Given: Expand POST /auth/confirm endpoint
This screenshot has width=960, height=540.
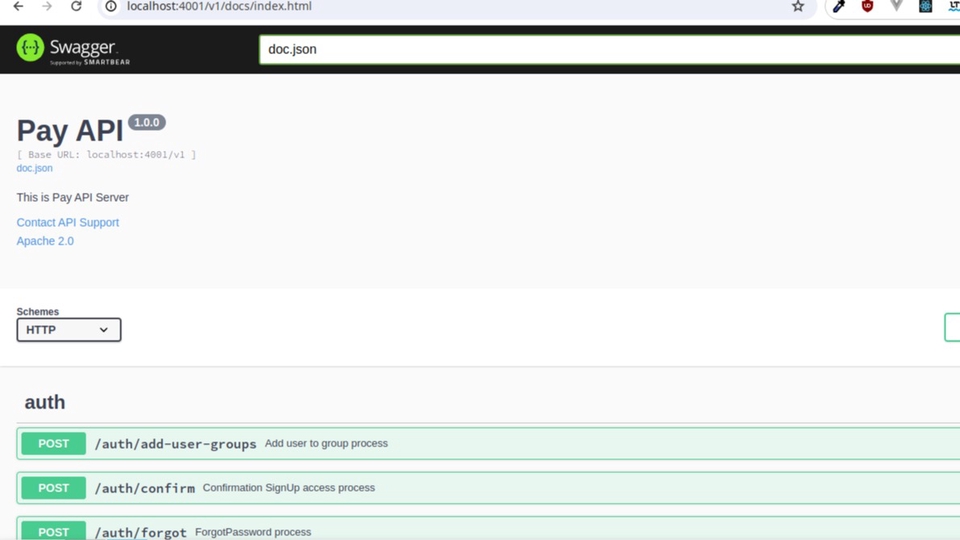Looking at the screenshot, I should coord(488,488).
